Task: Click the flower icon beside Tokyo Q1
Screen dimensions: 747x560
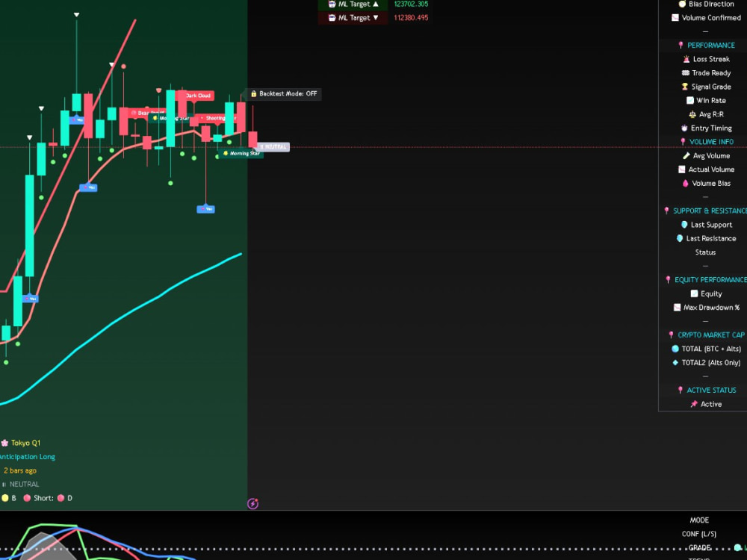Action: point(4,443)
